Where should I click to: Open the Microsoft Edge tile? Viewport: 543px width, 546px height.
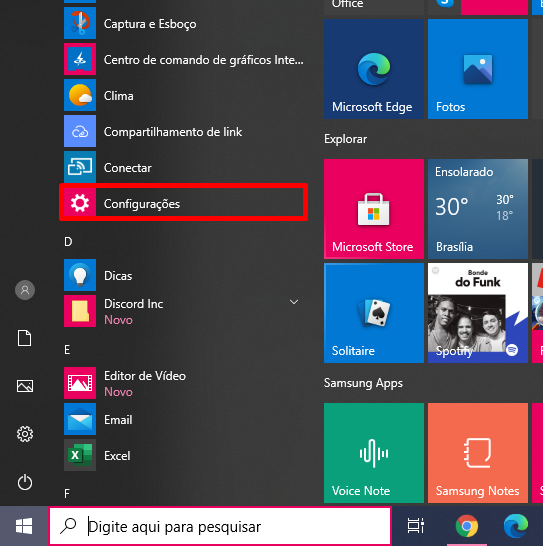click(x=374, y=69)
